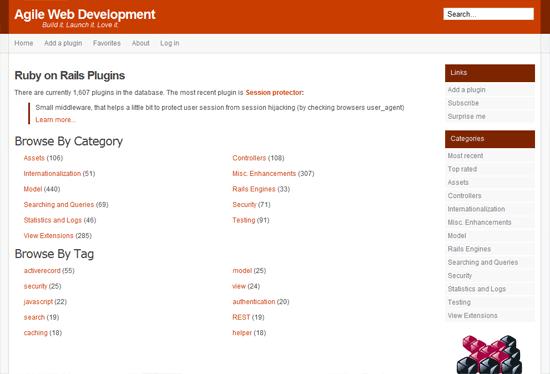Select the javascript (22) tag
The height and width of the screenshot is (374, 550).
38,301
